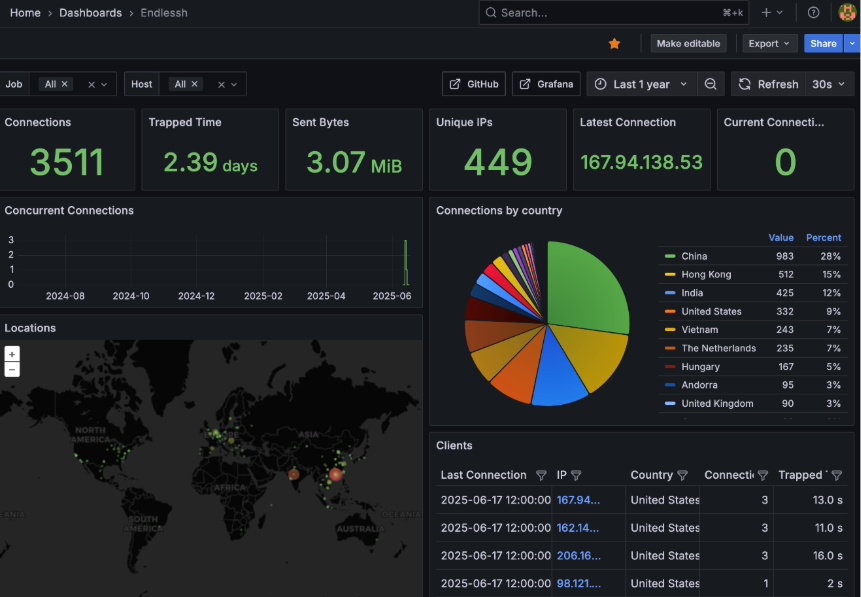Click the Make editable button
861x597 pixels.
[688, 44]
